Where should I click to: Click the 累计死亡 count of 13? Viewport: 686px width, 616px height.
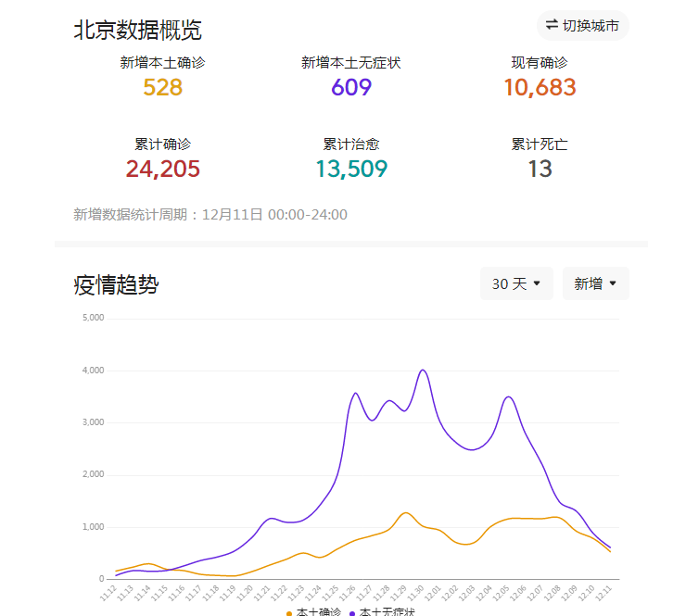[540, 169]
